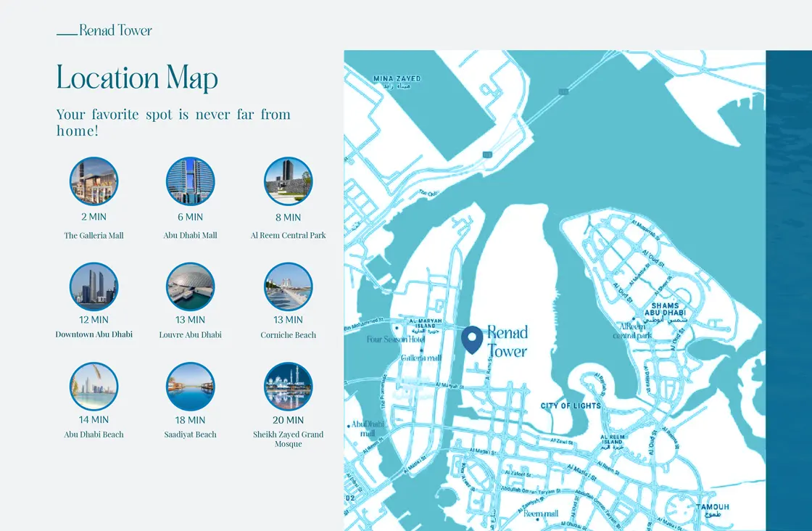
Task: Select the Corniche Beach circular photo
Action: coord(288,287)
